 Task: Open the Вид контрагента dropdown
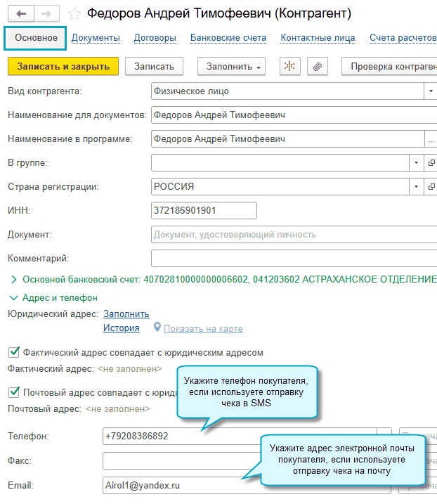point(429,91)
